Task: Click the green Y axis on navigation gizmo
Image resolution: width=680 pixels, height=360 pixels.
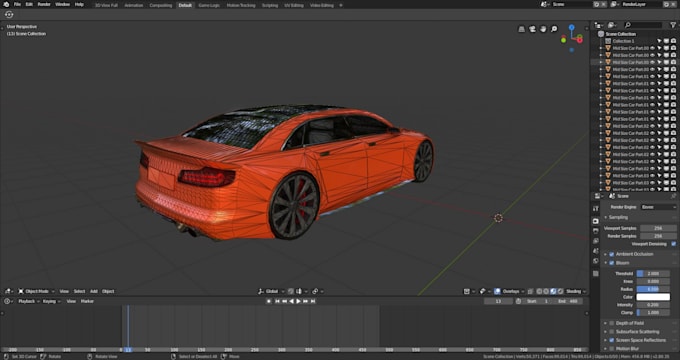Action: (x=563, y=40)
